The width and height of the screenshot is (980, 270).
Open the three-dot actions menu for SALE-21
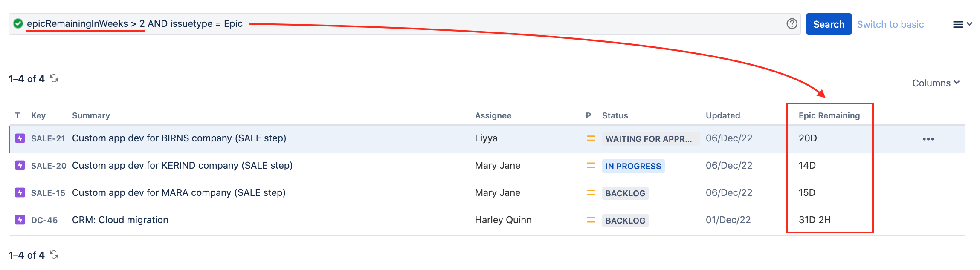pyautogui.click(x=928, y=139)
